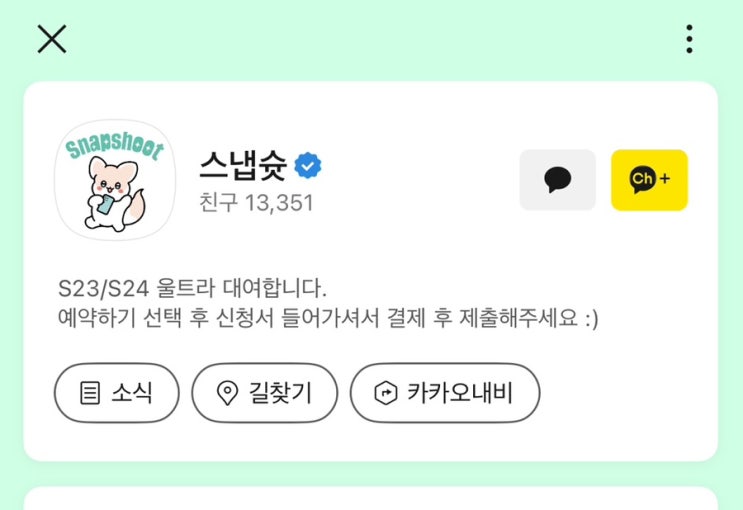
Task: Tap the fox mascot profile picture
Action: pyautogui.click(x=115, y=180)
